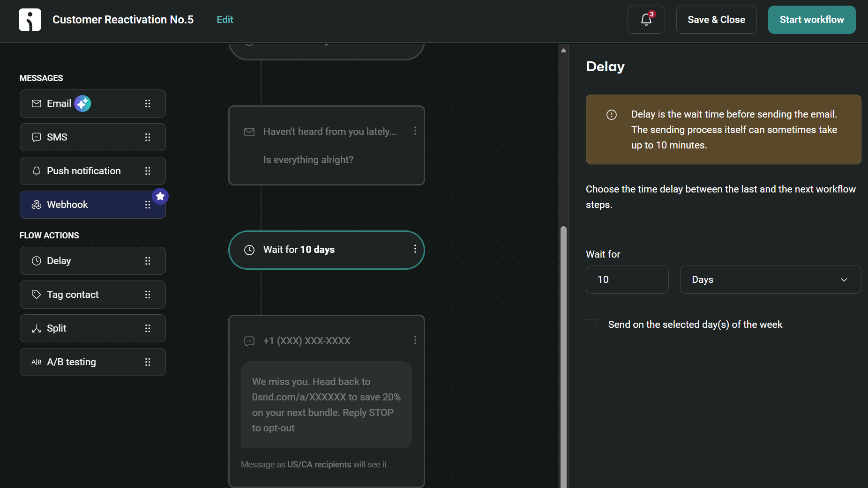Click the Is everything alright? preview text
Screen dimensions: 868x488
tap(308, 160)
